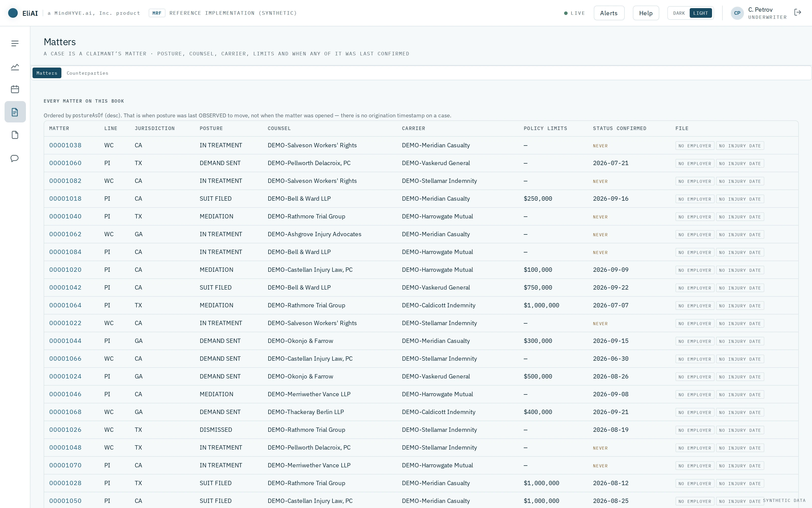Click NO EMPLOYER tag on row 00001082
The image size is (812, 508).
[x=695, y=181]
